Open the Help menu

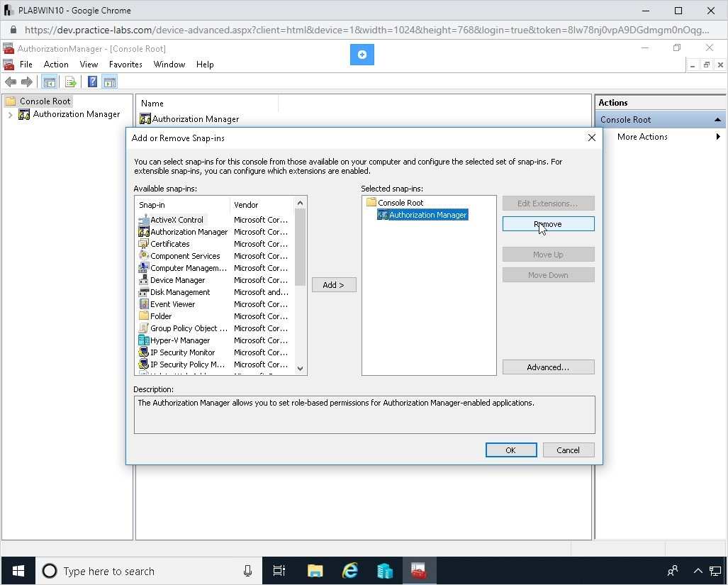coord(205,65)
